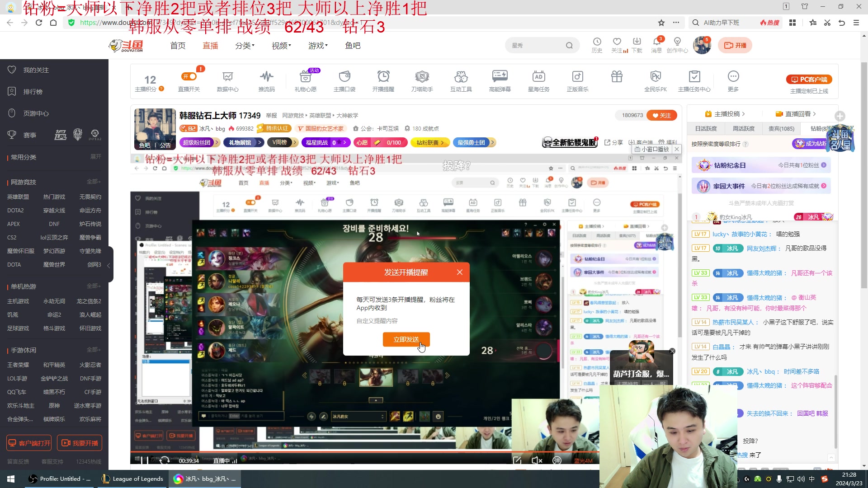Open 我的关注 in sidebar
Screen dimensions: 868x488
pos(36,70)
